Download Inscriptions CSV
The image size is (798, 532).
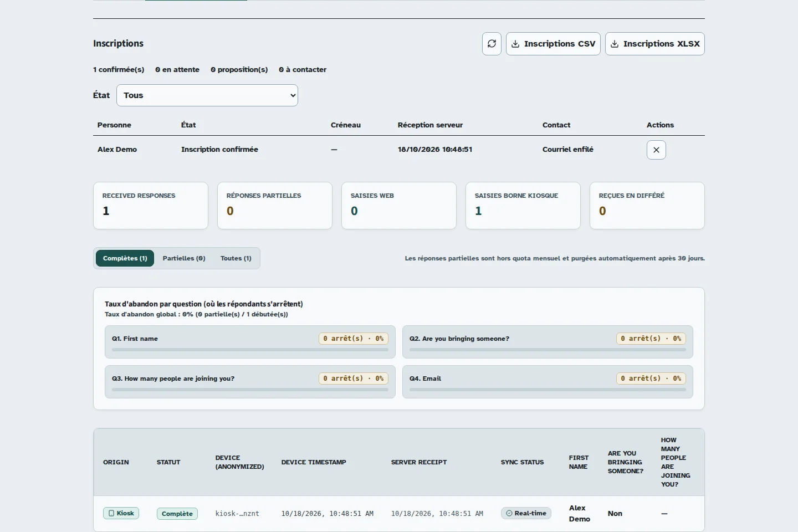(x=553, y=44)
